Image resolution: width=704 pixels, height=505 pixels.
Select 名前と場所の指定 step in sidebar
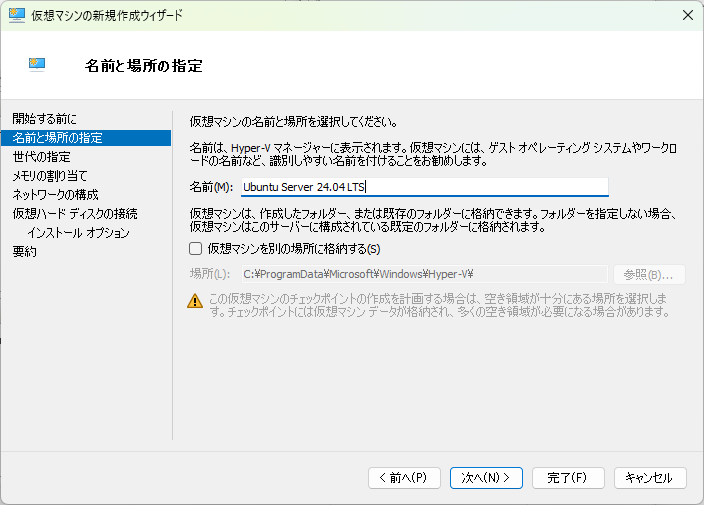click(86, 138)
